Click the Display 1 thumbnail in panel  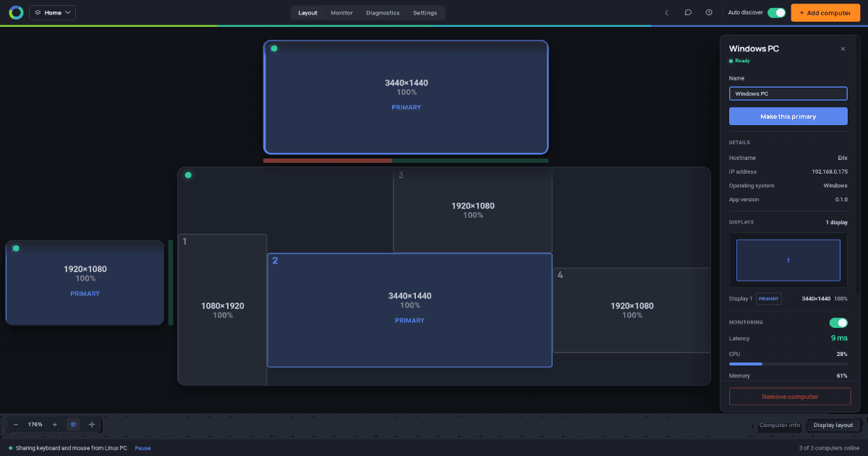788,260
